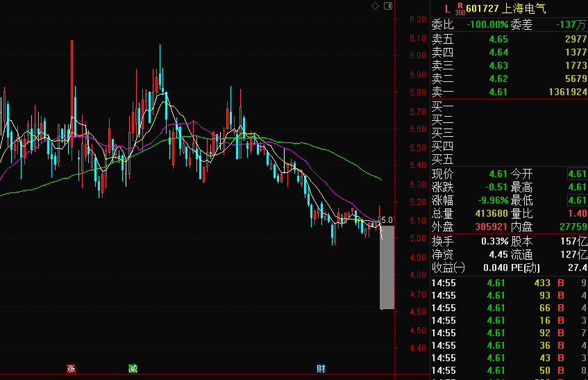
Task: Click the 委比 order ratio label
Action: pyautogui.click(x=442, y=24)
